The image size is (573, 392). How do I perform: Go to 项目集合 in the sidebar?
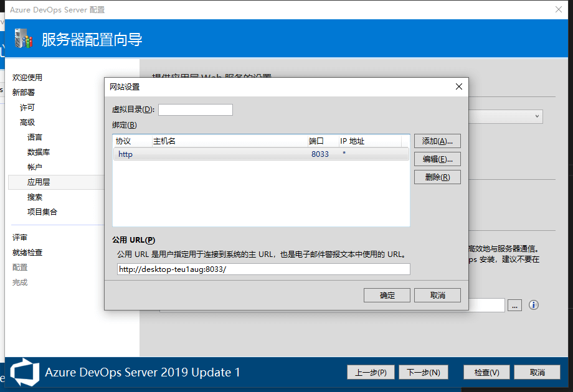42,212
